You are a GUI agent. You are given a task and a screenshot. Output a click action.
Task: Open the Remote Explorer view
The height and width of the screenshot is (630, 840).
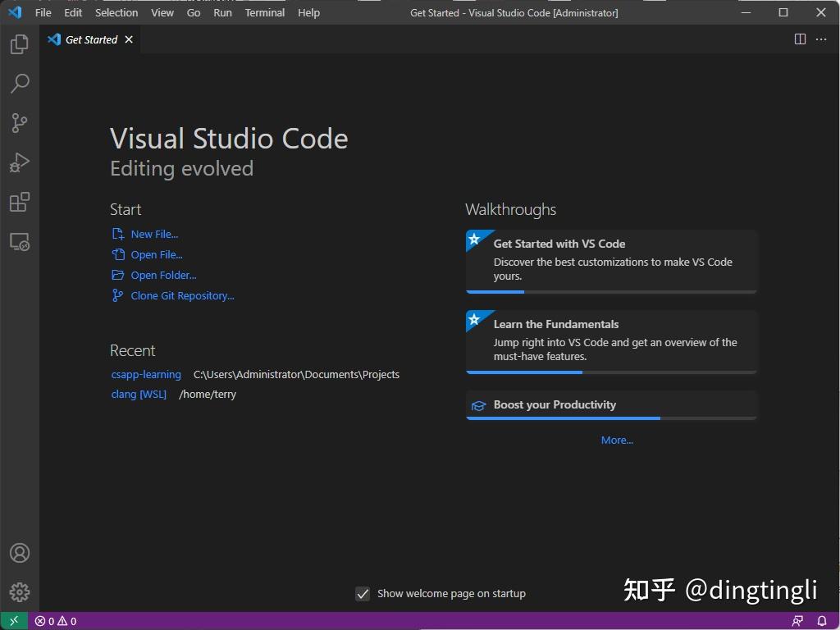19,241
